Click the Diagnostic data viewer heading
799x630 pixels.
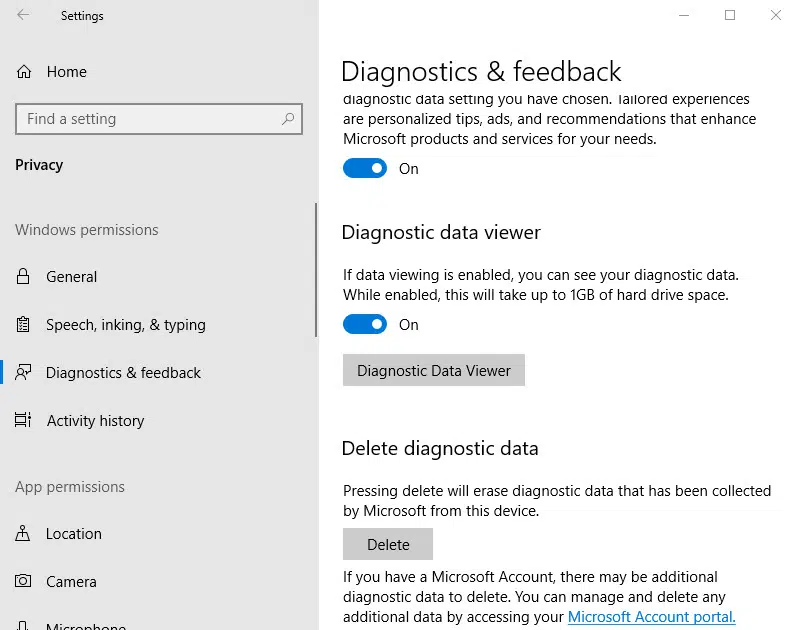pyautogui.click(x=441, y=232)
